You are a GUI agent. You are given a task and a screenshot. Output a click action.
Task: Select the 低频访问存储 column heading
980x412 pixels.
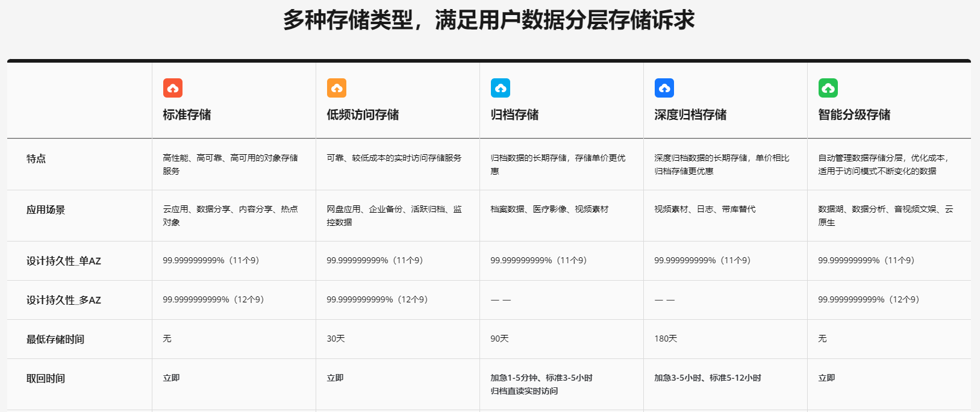pos(363,114)
